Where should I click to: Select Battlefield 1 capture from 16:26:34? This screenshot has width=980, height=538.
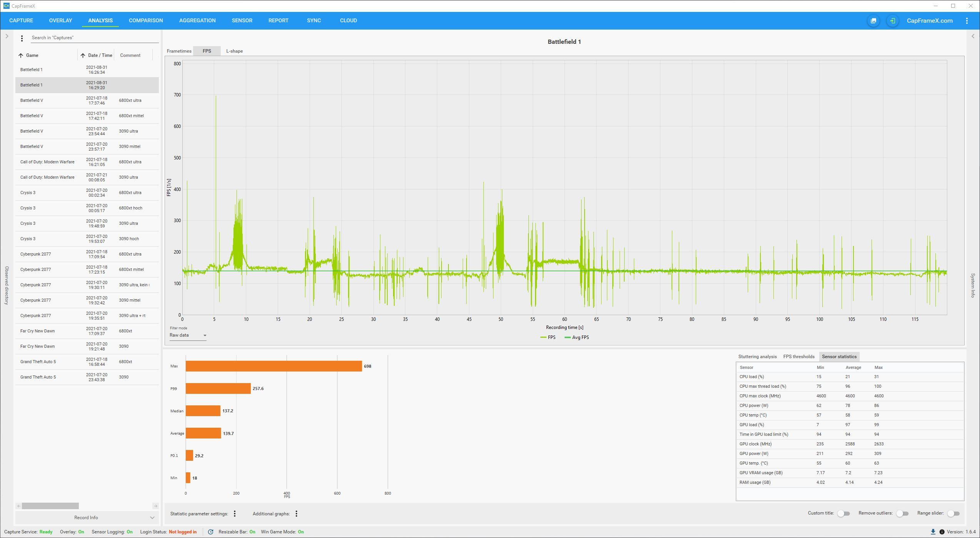(87, 70)
